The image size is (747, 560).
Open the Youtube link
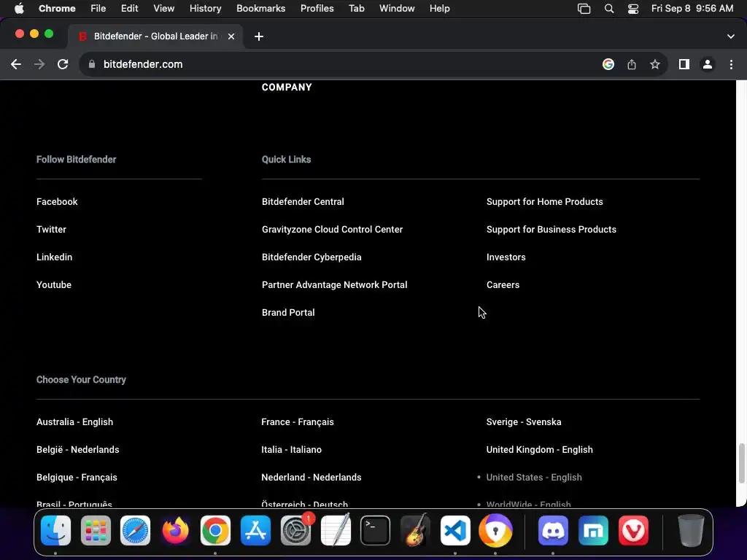point(54,285)
